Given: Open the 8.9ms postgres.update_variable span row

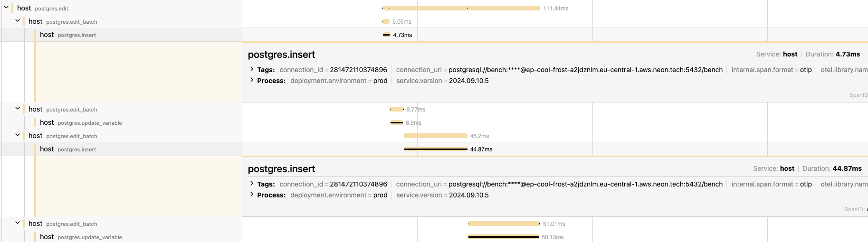Looking at the screenshot, I should [x=89, y=123].
